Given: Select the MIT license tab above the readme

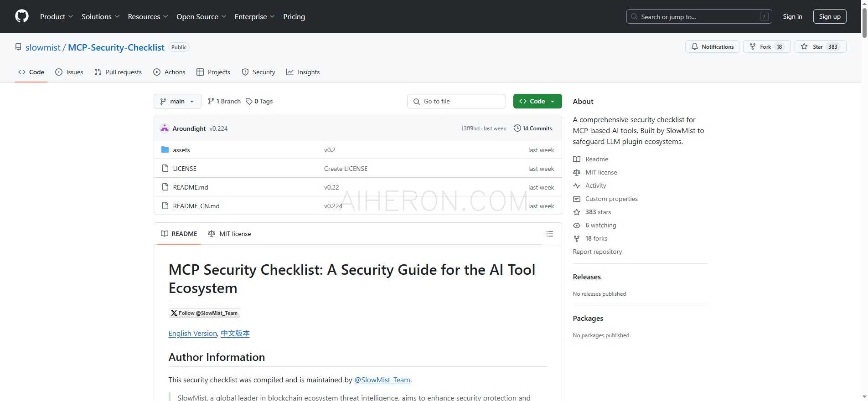Looking at the screenshot, I should coord(229,234).
